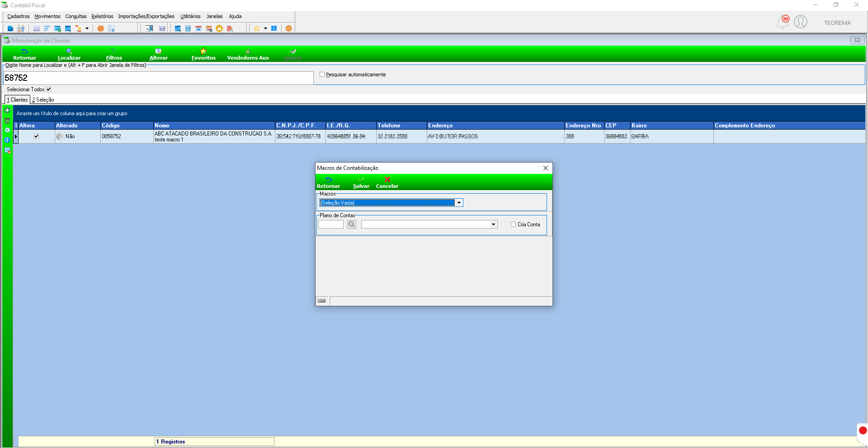Click the blue info square toolbar icon

pyautogui.click(x=274, y=28)
